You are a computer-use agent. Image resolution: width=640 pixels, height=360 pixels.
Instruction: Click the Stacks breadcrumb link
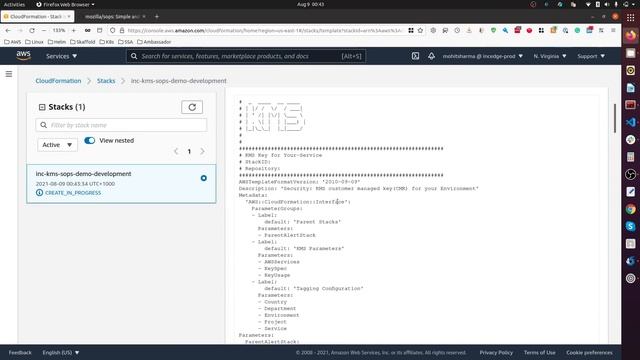(106, 81)
